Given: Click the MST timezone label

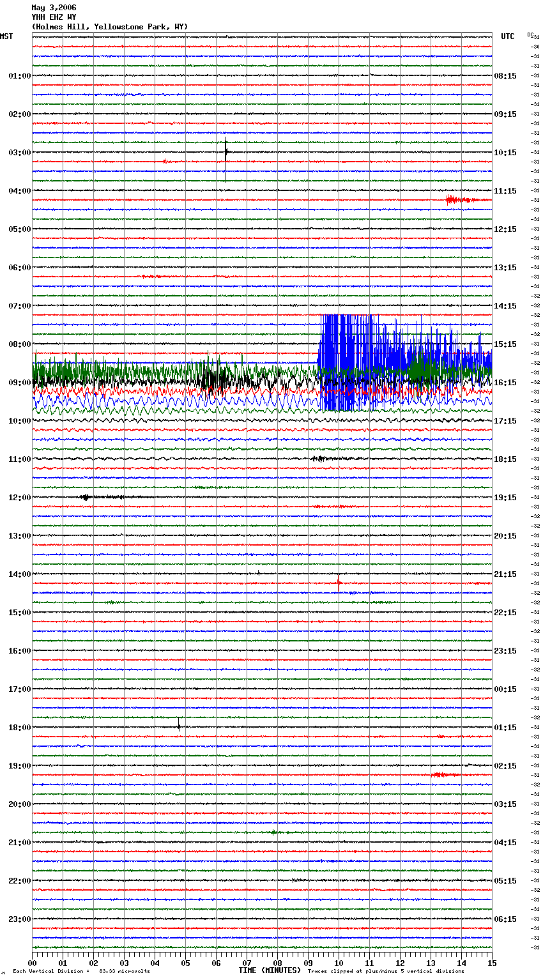Looking at the screenshot, I should pos(6,36).
